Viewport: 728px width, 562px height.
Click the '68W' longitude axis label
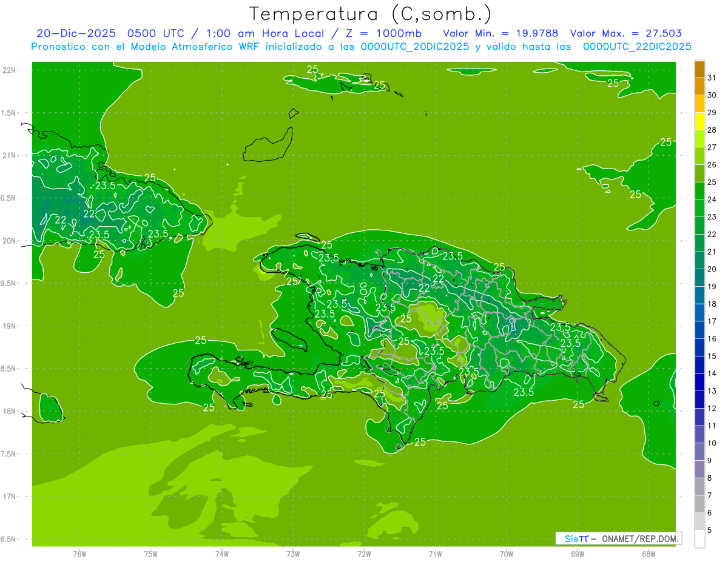tap(649, 554)
